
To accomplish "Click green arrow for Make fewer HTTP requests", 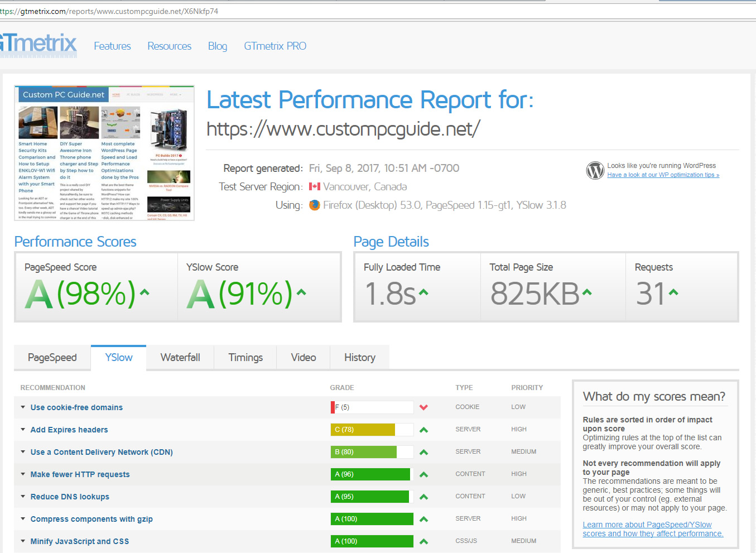I will coord(423,474).
